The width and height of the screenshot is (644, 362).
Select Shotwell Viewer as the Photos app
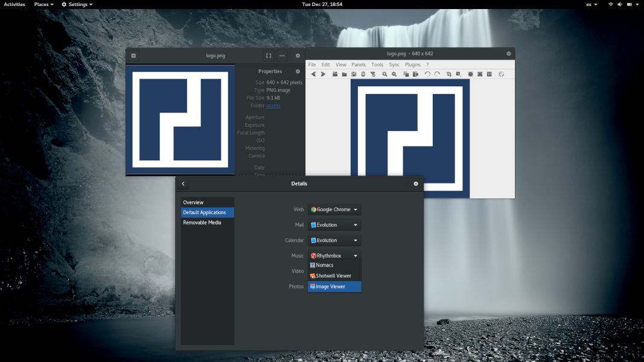(x=334, y=276)
